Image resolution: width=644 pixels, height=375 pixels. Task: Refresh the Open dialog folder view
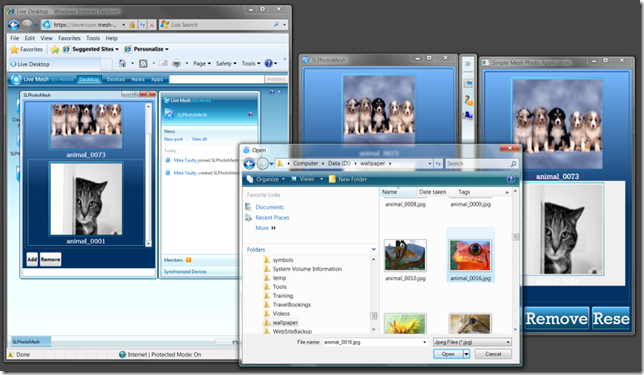[438, 163]
